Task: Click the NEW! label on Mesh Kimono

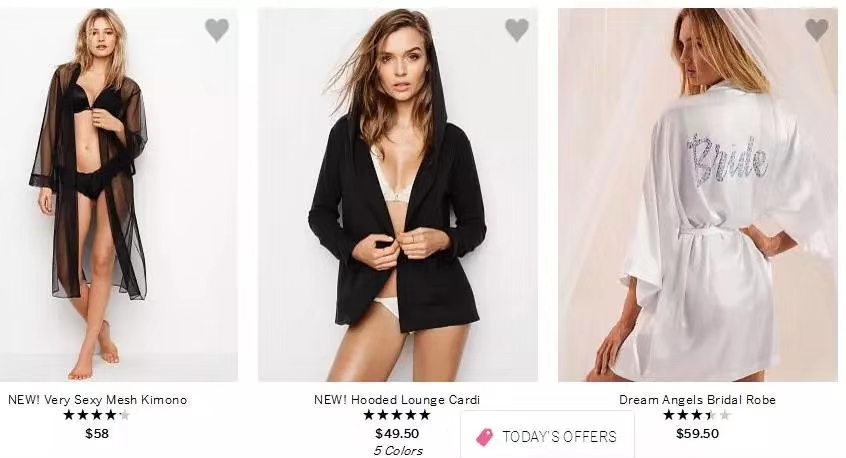Action: click(24, 400)
